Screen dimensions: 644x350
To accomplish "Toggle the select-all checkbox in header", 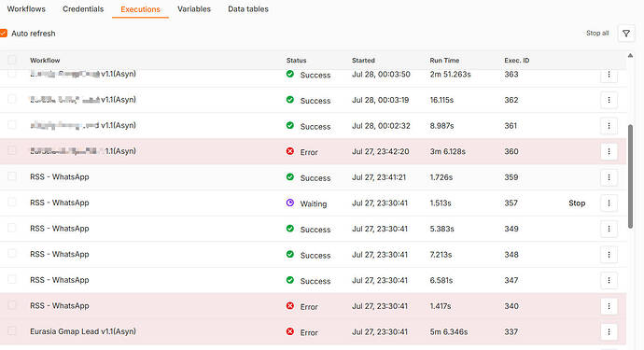I will (x=12, y=60).
